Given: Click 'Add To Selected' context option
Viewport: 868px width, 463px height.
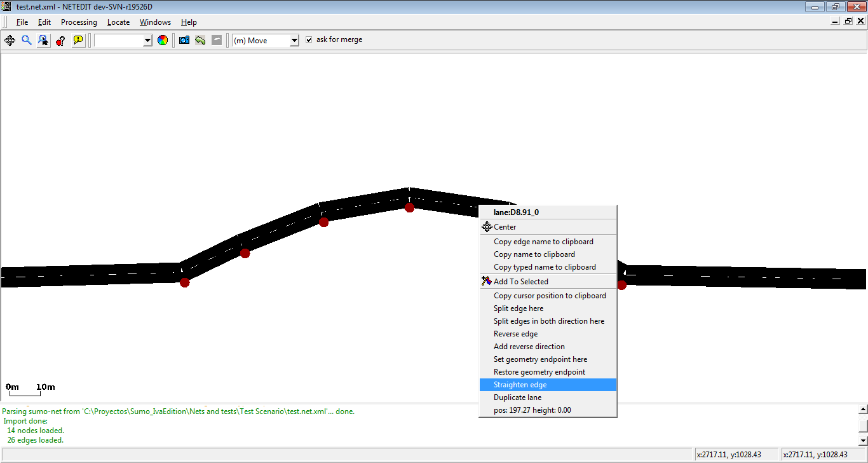Looking at the screenshot, I should (x=520, y=282).
